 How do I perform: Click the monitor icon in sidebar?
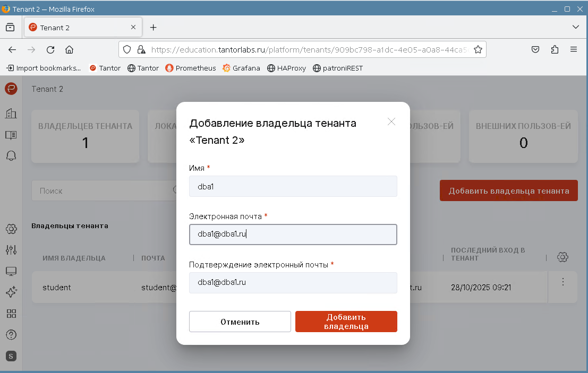click(11, 271)
